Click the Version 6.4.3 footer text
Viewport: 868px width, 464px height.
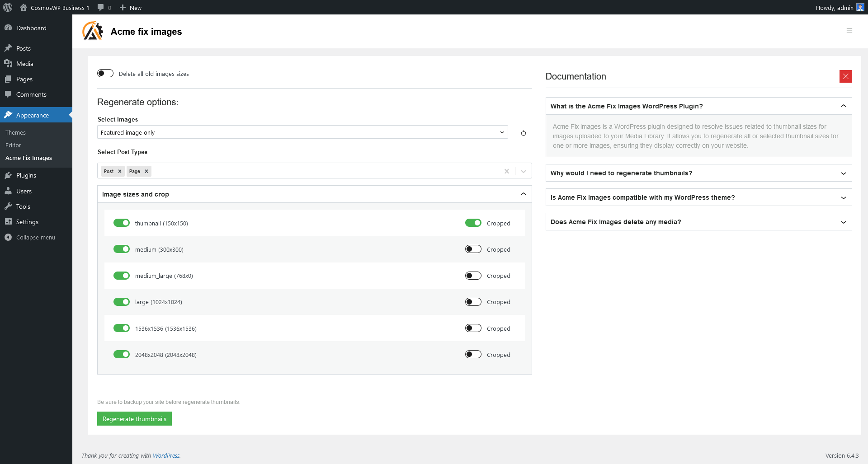pyautogui.click(x=842, y=455)
